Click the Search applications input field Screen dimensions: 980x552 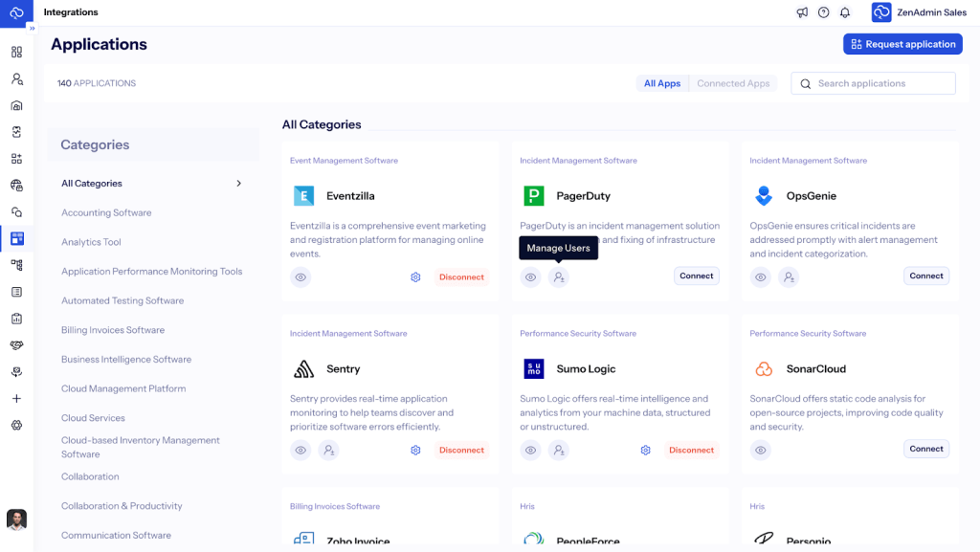(x=880, y=83)
